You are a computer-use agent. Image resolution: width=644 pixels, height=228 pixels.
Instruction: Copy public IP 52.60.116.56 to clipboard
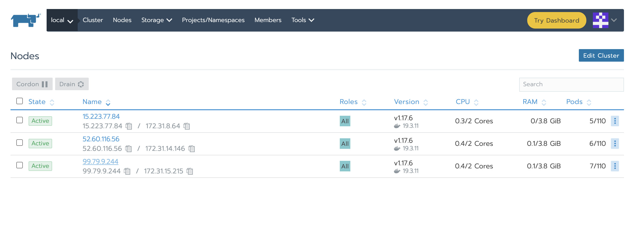pyautogui.click(x=129, y=149)
